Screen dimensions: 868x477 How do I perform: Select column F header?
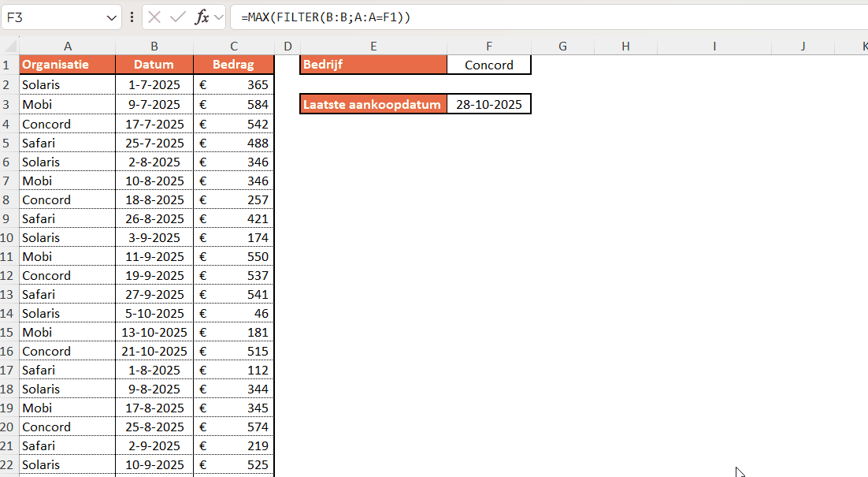489,47
